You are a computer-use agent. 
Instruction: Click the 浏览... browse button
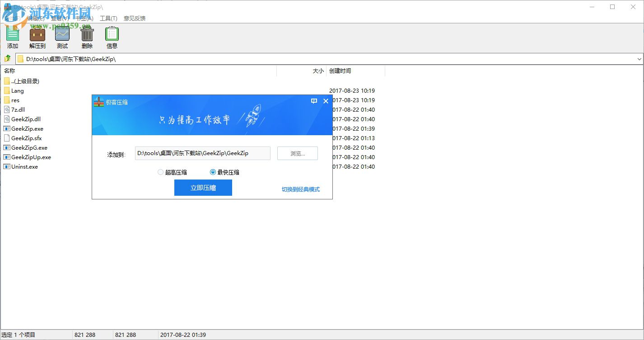pyautogui.click(x=297, y=153)
